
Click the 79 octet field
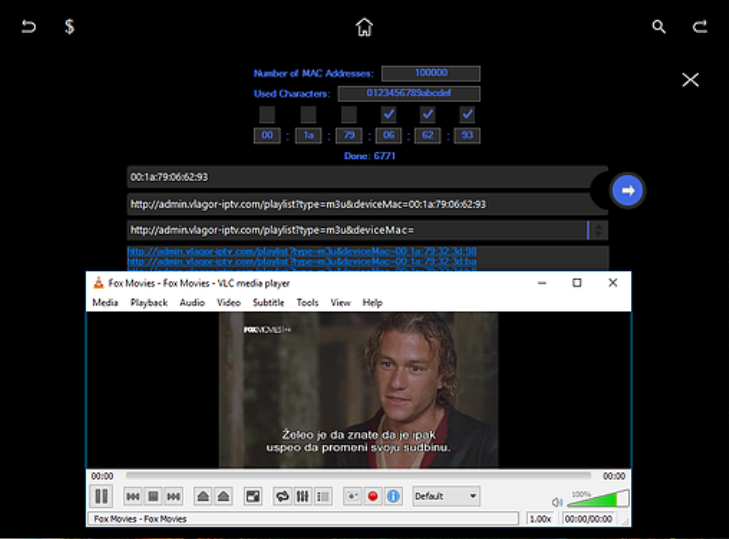tap(349, 135)
